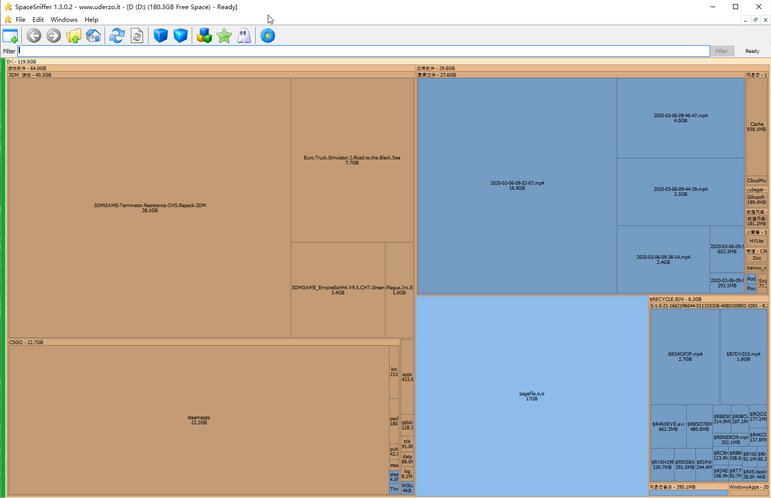
Task: Toggle the ghost unknown space icon
Action: (244, 36)
